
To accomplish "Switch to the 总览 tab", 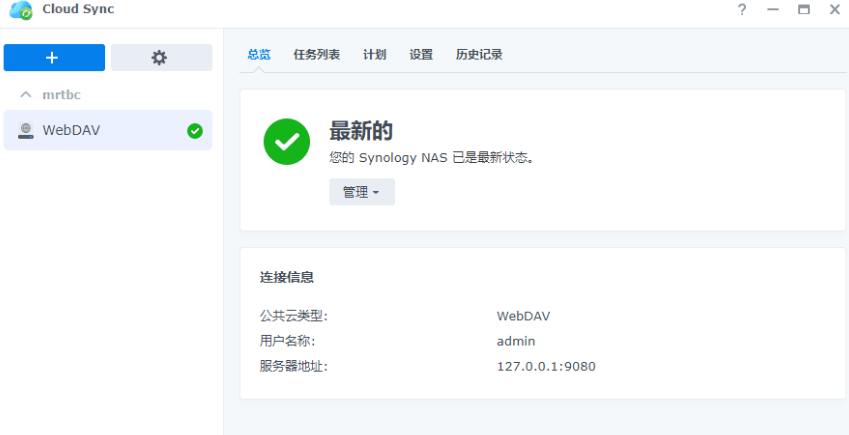I will click(259, 55).
